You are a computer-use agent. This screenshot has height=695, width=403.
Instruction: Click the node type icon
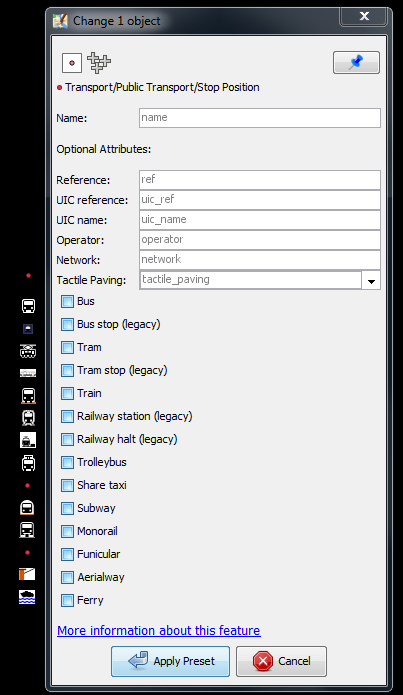tap(72, 62)
